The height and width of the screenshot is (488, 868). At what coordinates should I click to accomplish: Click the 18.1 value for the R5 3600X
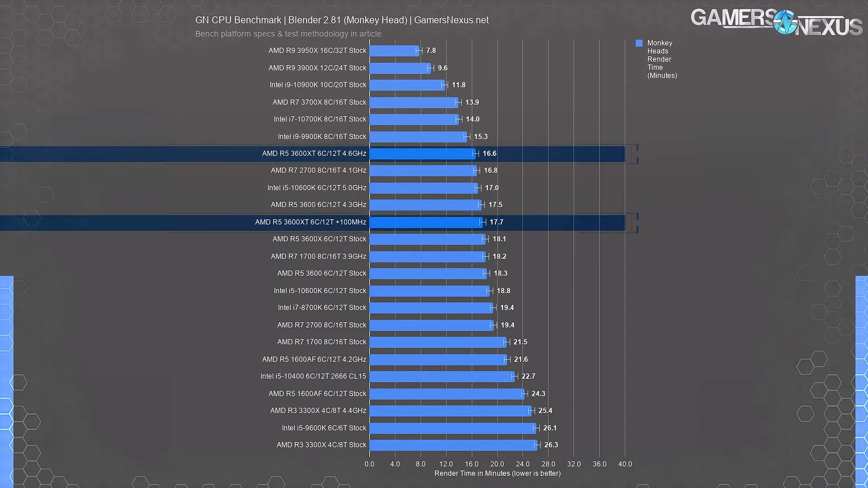(499, 239)
